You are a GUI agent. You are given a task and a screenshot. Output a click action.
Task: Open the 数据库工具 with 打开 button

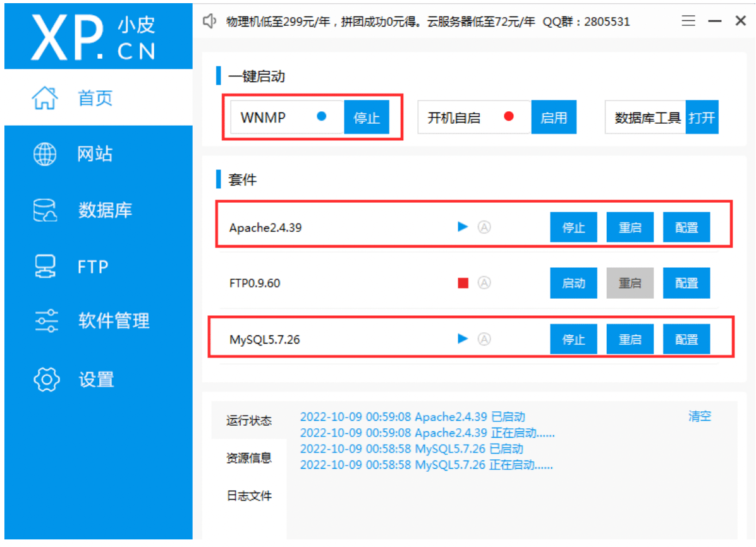(x=702, y=117)
